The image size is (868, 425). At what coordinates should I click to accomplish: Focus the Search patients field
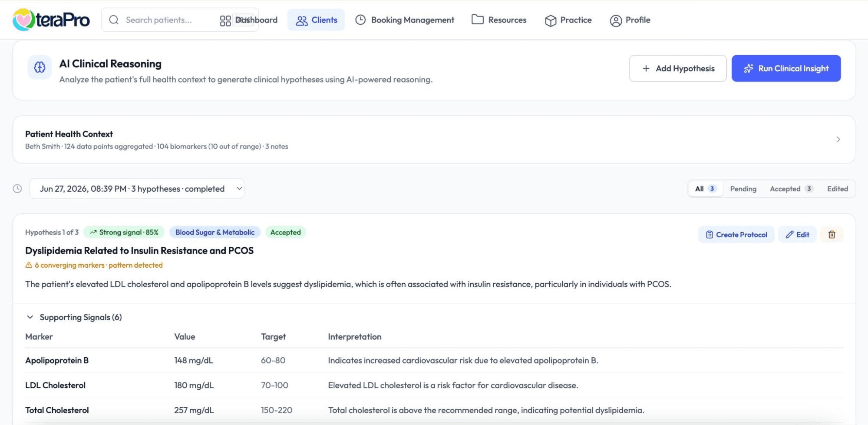(x=180, y=20)
